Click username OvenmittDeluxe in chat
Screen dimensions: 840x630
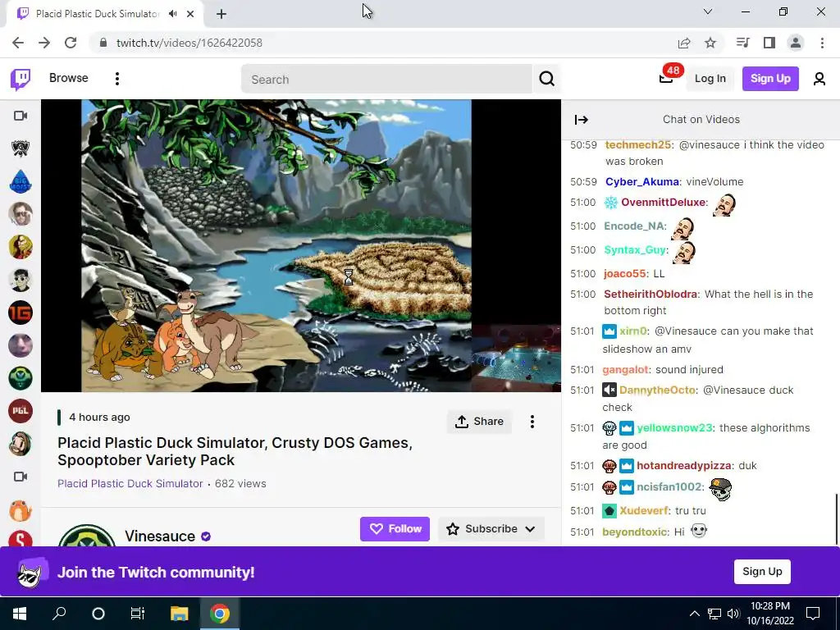663,203
